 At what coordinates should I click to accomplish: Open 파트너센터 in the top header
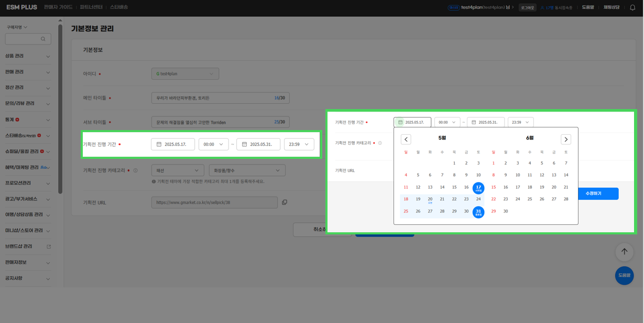[x=91, y=7]
